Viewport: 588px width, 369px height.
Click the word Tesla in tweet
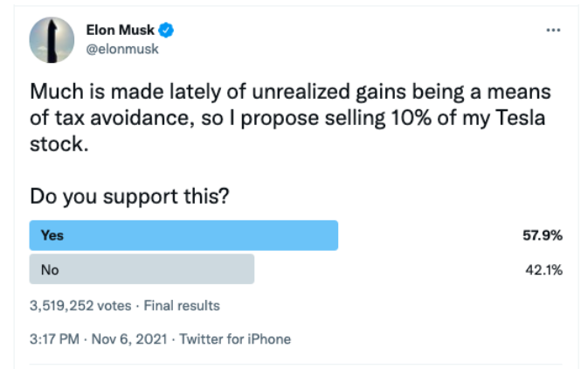520,117
